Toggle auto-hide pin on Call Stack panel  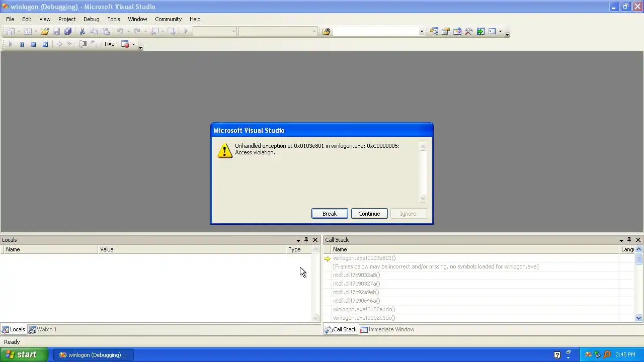(x=629, y=240)
